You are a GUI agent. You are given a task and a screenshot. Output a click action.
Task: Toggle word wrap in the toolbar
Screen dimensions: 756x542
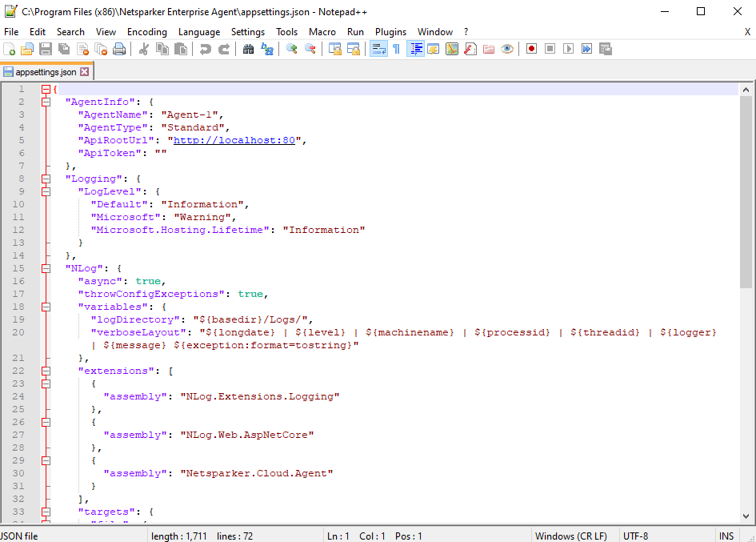[x=378, y=49]
